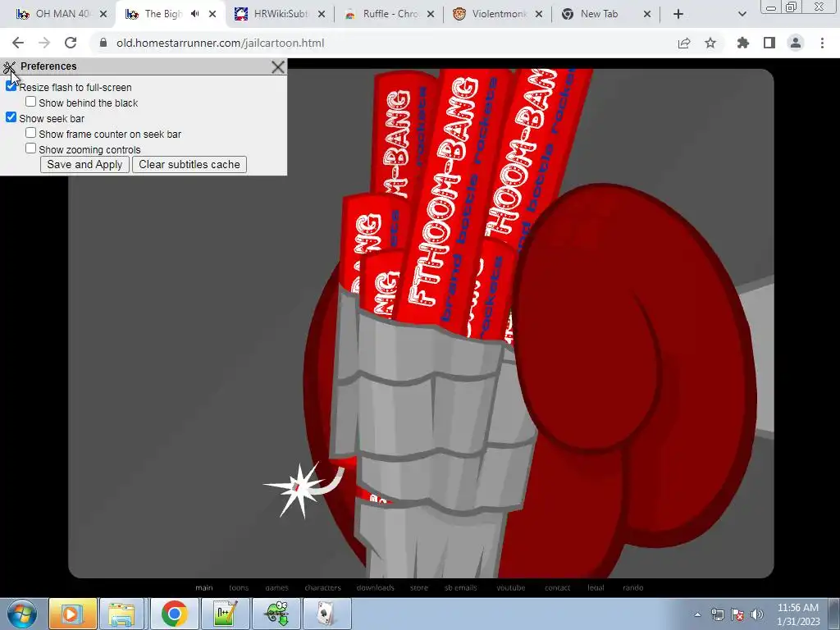The width and height of the screenshot is (840, 630).
Task: Click the main navigation link
Action: click(x=204, y=587)
